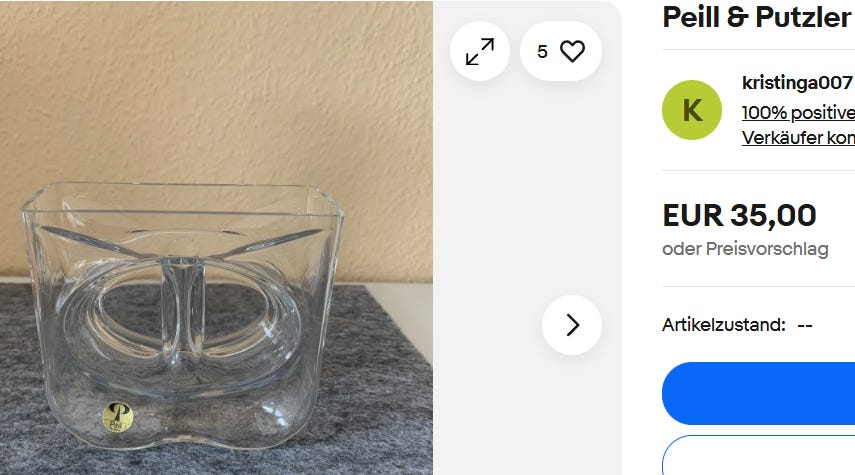855x475 pixels.
Task: Click the Verkäufer kontaktieren link
Action: coord(798,137)
